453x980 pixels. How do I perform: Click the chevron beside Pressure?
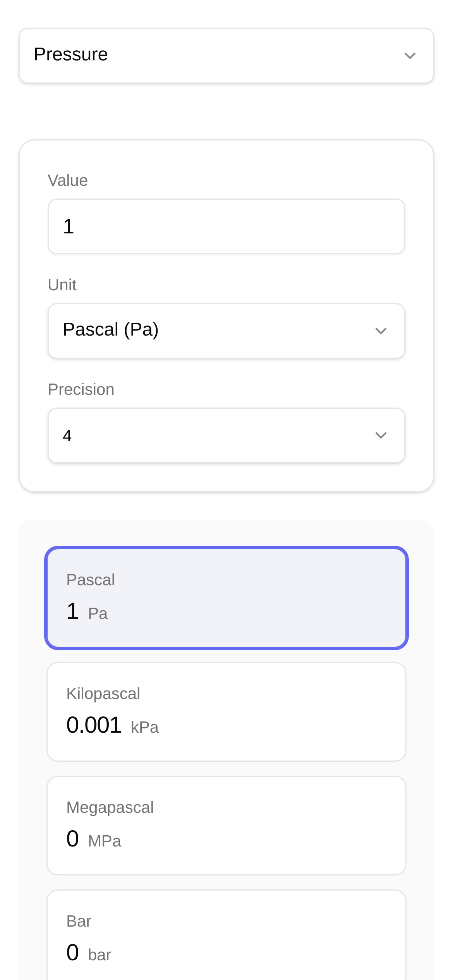point(410,56)
